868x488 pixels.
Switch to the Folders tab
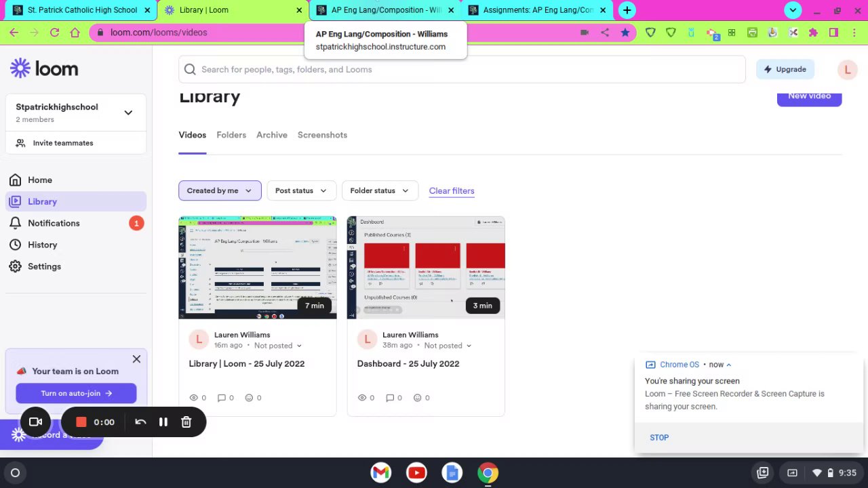231,135
